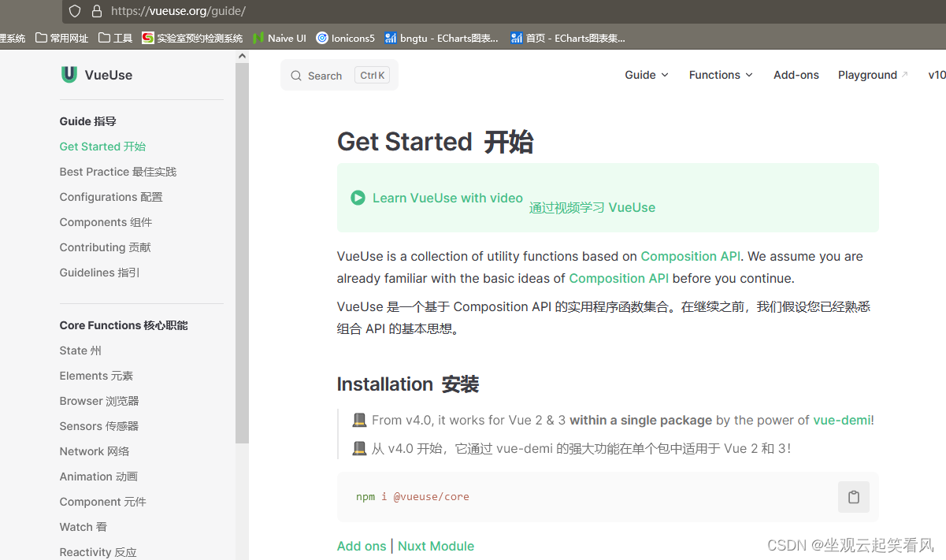Click the Core Functions 核心职能 section title
The height and width of the screenshot is (560, 946).
point(124,325)
